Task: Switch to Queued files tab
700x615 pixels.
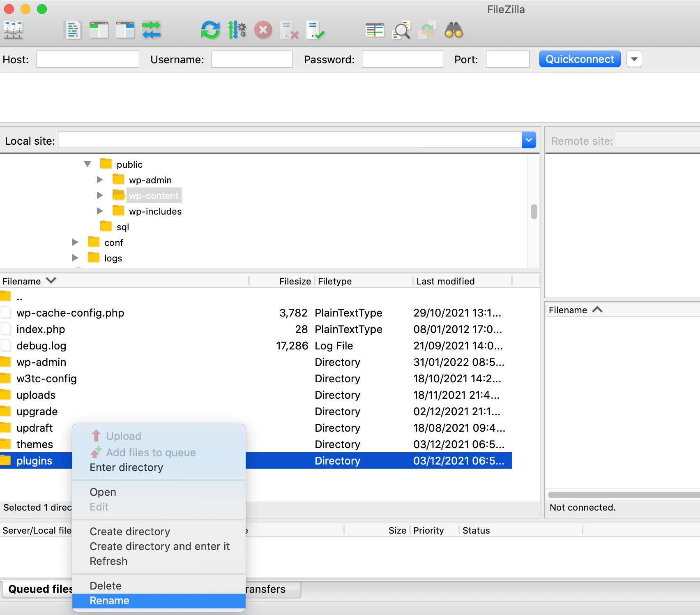Action: tap(39, 589)
